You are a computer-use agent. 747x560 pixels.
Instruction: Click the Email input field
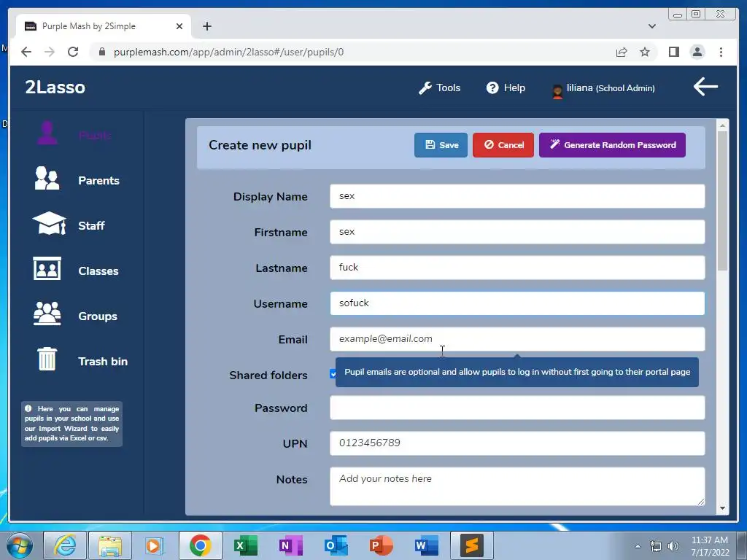point(517,339)
